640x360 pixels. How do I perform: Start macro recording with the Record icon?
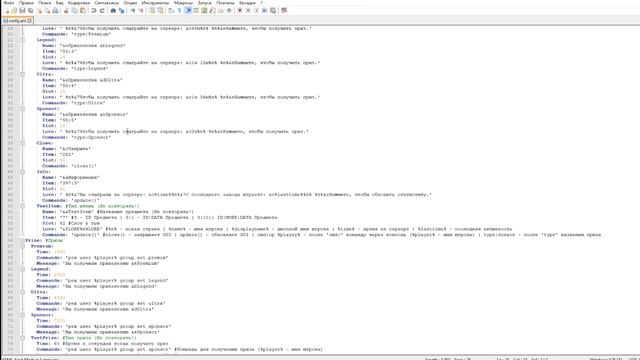click(240, 10)
